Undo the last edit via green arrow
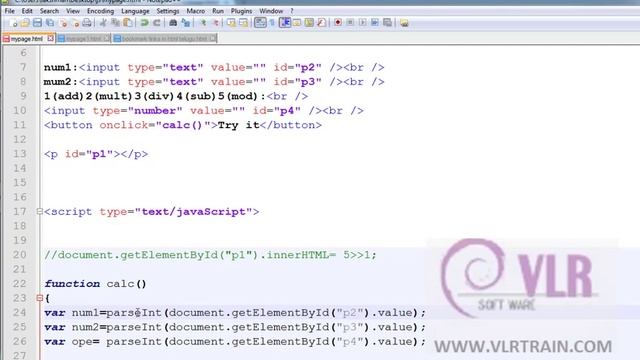Viewport: 640px width, 360px height. coord(144,23)
